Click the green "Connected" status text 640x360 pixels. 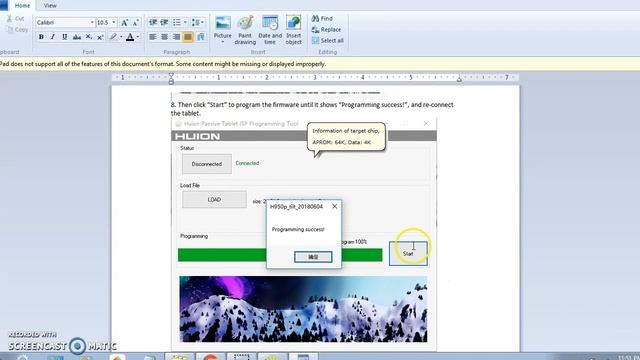[247, 163]
